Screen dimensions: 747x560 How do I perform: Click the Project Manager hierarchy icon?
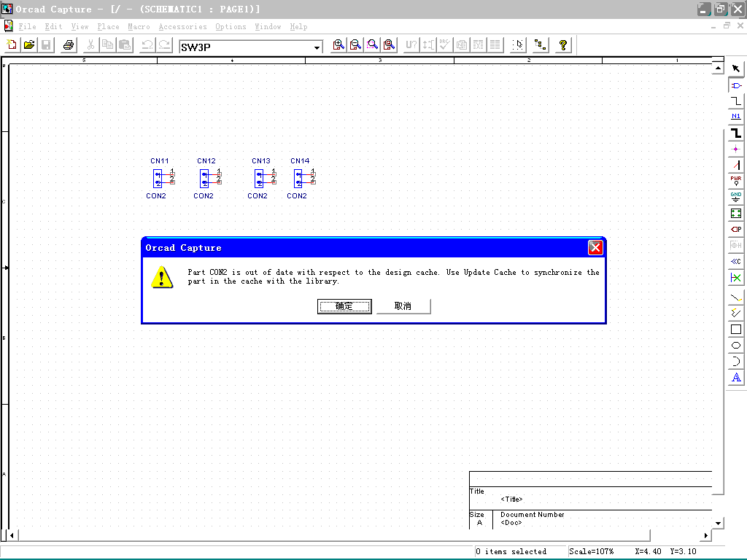click(541, 45)
